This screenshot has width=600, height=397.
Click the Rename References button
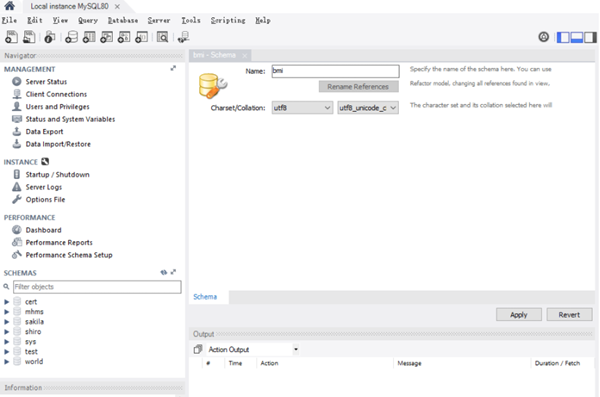pyautogui.click(x=358, y=87)
